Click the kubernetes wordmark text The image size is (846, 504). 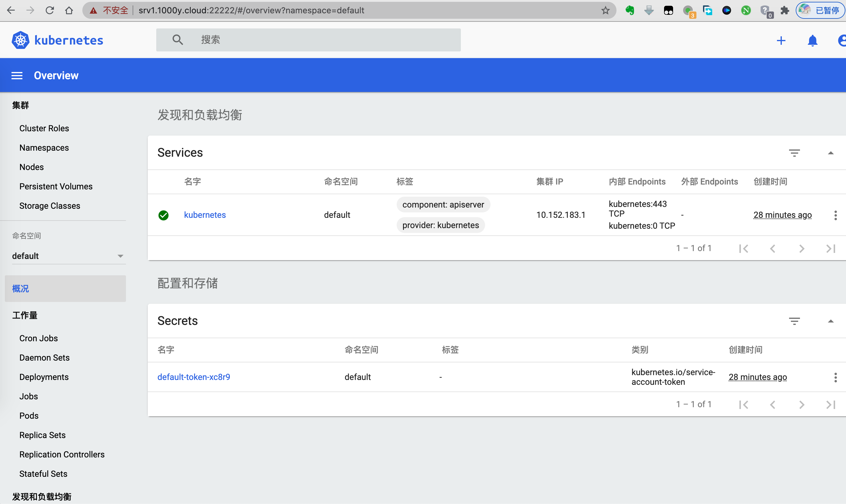(x=69, y=41)
